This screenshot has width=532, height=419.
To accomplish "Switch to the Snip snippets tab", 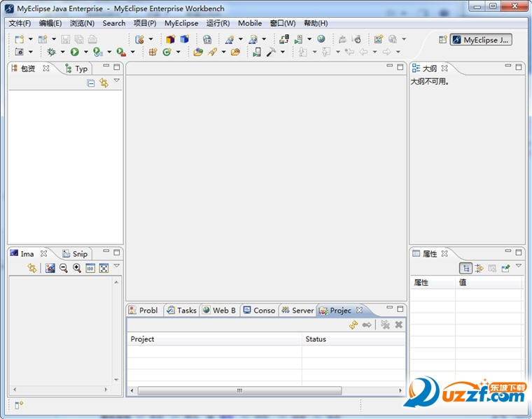I will 76,254.
